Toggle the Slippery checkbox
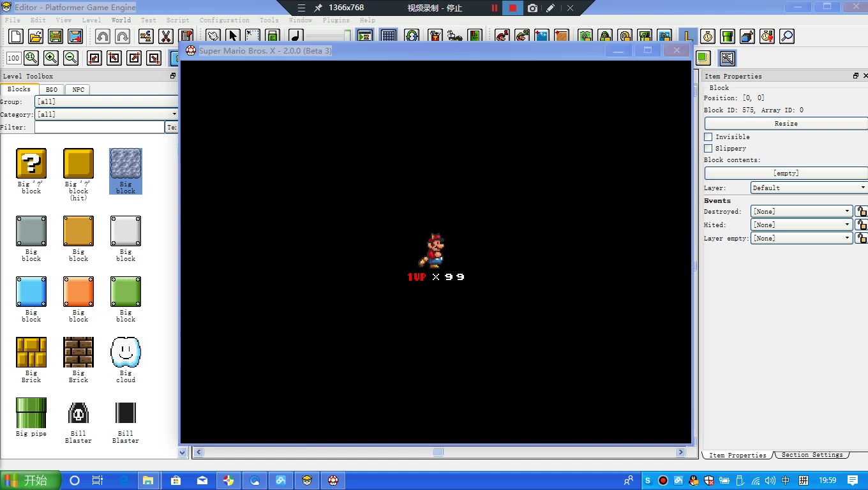Screen dimensions: 868x490 tap(708, 148)
